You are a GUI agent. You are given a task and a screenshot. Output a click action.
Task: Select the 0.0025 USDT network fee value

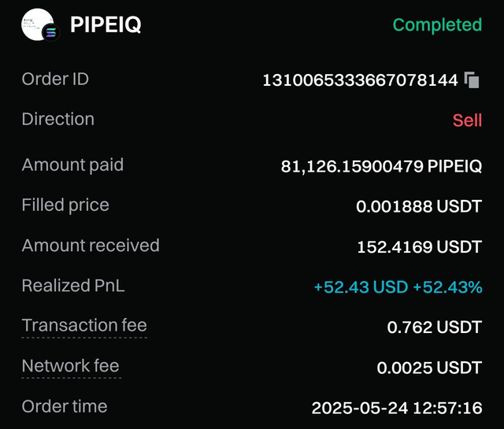coord(429,368)
